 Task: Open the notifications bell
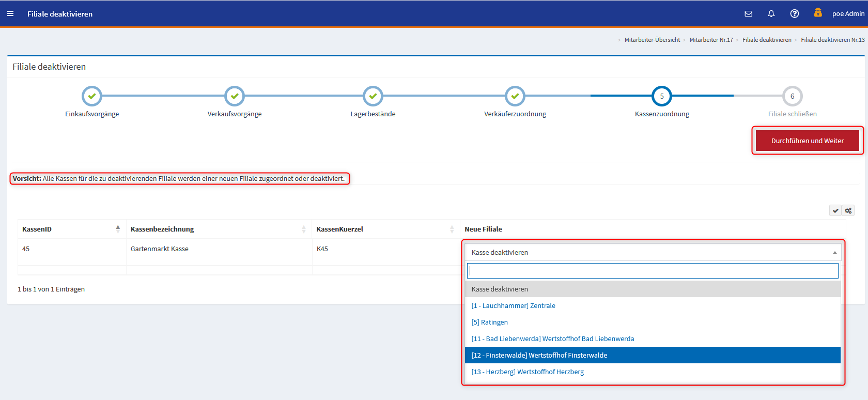coord(771,14)
